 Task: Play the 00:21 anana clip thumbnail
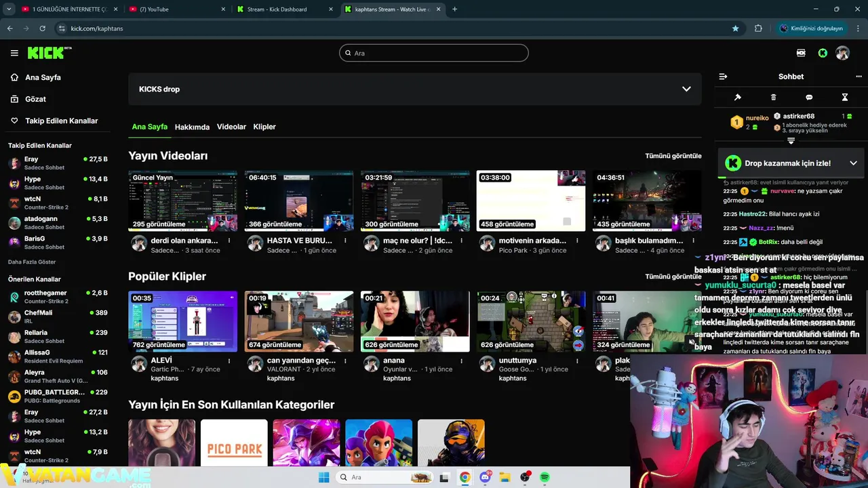click(415, 322)
